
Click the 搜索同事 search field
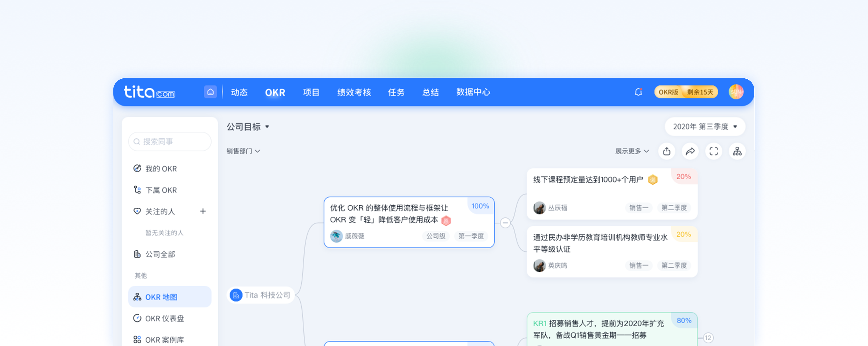[170, 142]
